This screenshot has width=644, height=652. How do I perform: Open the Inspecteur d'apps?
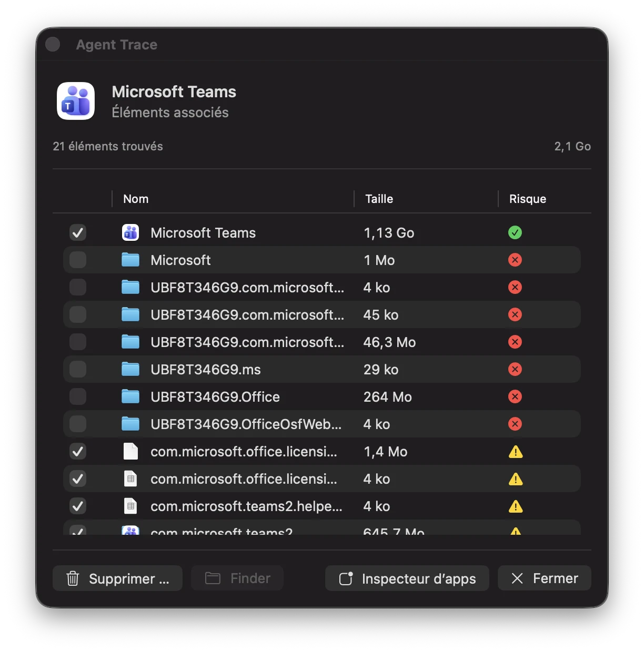pos(407,578)
